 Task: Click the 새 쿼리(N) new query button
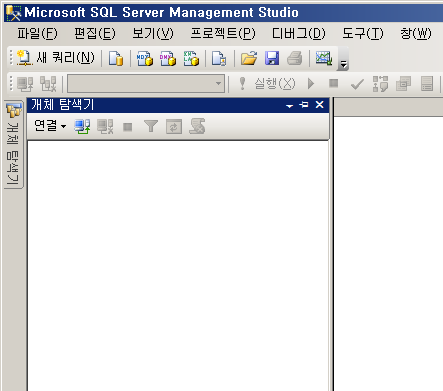point(56,58)
